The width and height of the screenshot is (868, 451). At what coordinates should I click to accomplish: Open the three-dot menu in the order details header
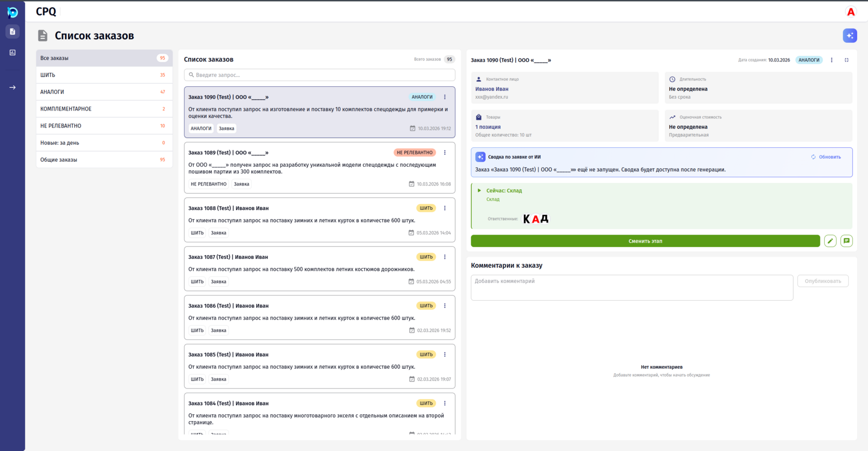point(831,60)
